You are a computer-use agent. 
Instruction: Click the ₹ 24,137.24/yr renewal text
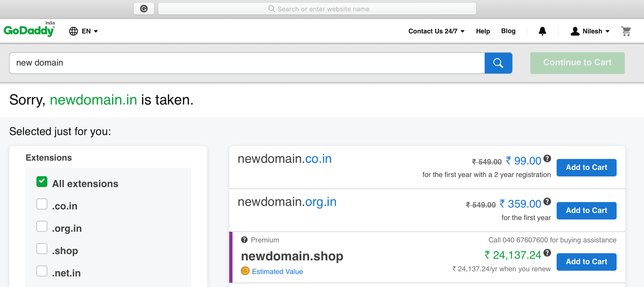(x=501, y=269)
